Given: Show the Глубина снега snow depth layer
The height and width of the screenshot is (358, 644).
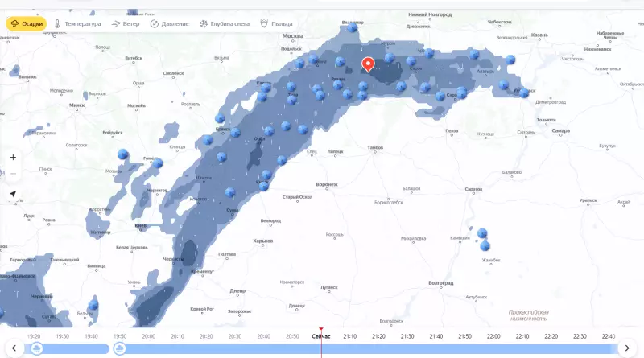Looking at the screenshot, I should (225, 23).
